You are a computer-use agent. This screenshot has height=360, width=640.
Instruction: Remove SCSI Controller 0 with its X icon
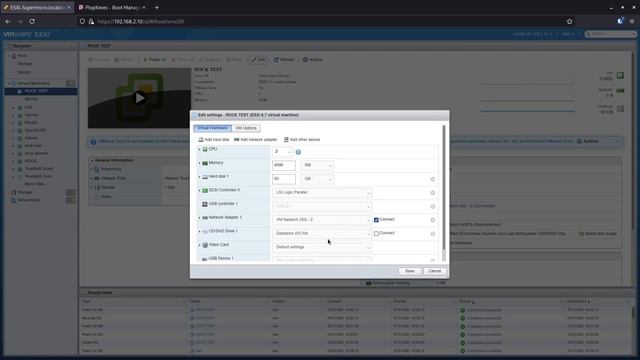[x=433, y=193]
